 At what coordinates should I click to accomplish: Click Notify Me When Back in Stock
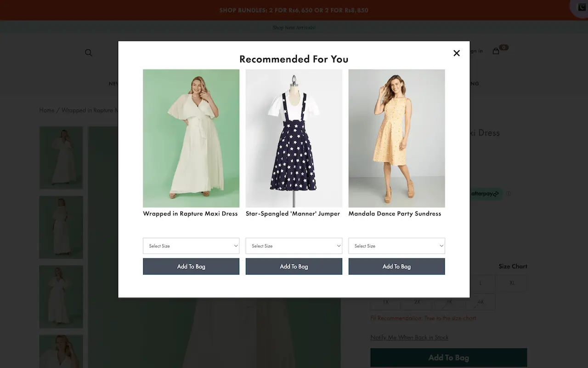pos(409,337)
